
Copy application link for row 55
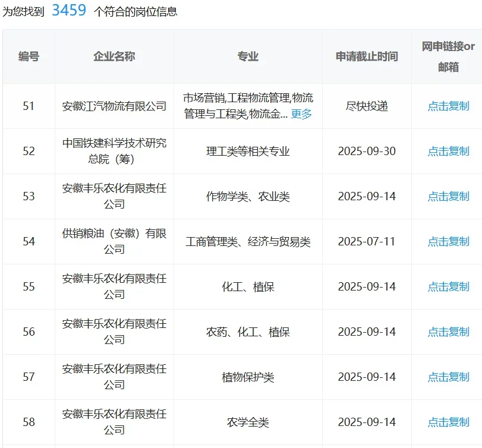click(448, 286)
